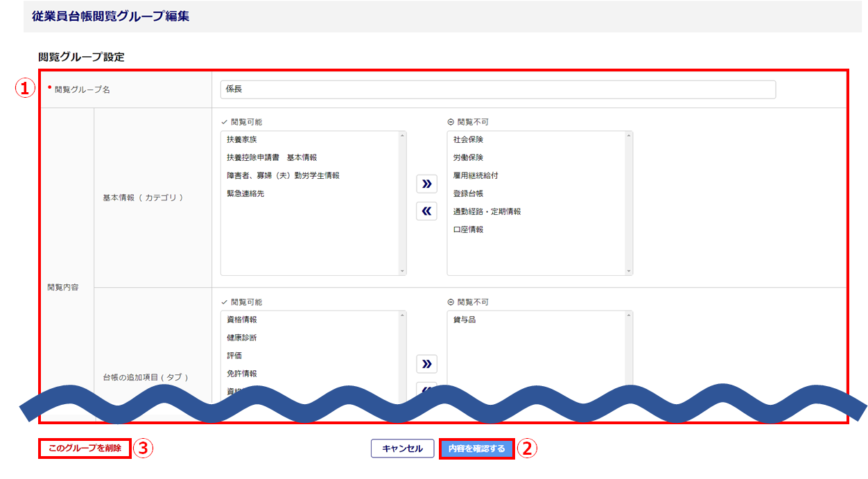Select 緊急連絡先 in the viewable list
Viewport: 868px width, 479px height.
(x=245, y=193)
